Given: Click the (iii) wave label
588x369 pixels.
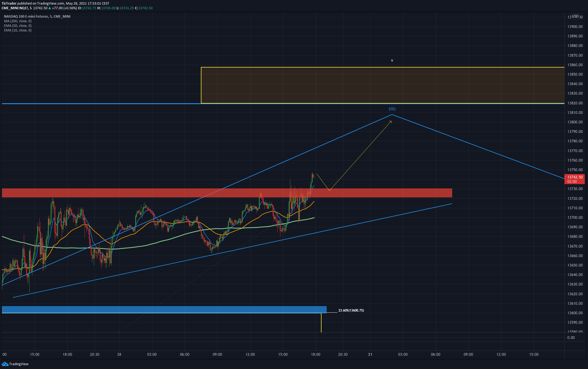Looking at the screenshot, I should (392, 109).
